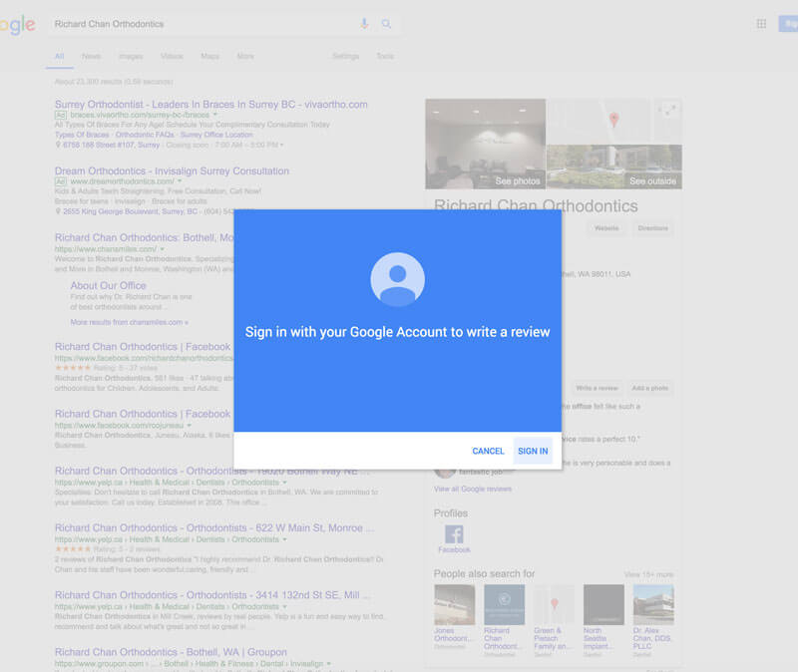Select the All results tab
Screen dimensions: 798x672
[x=60, y=56]
